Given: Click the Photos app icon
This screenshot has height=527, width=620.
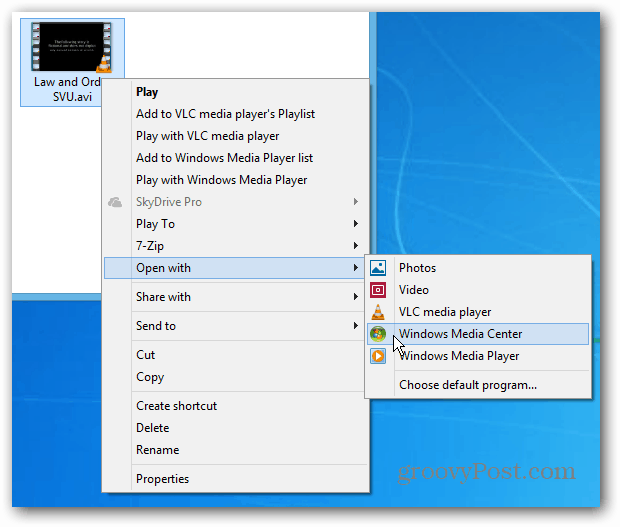Looking at the screenshot, I should 378,268.
